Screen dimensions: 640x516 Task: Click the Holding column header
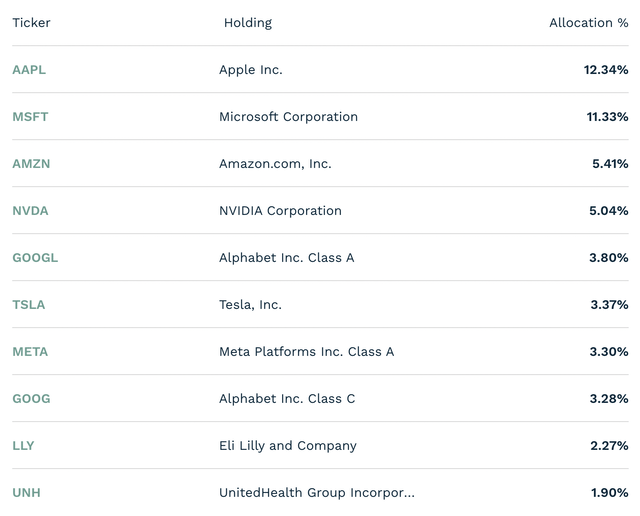click(248, 23)
